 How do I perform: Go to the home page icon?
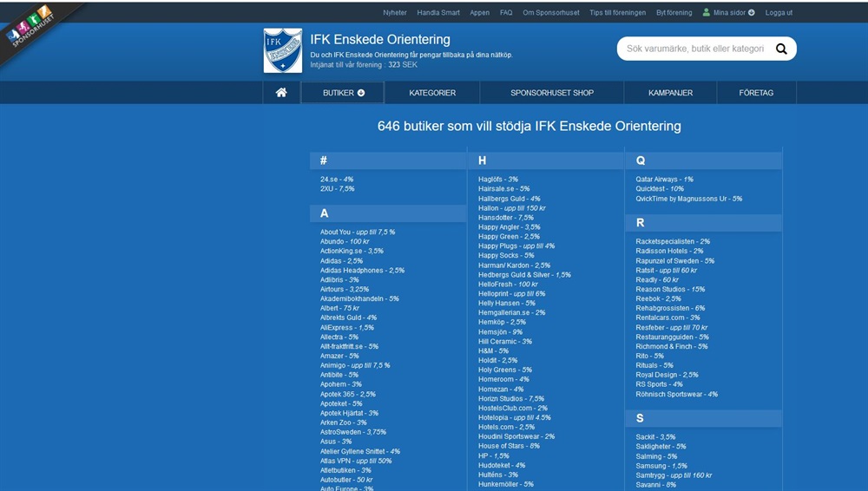(x=281, y=93)
